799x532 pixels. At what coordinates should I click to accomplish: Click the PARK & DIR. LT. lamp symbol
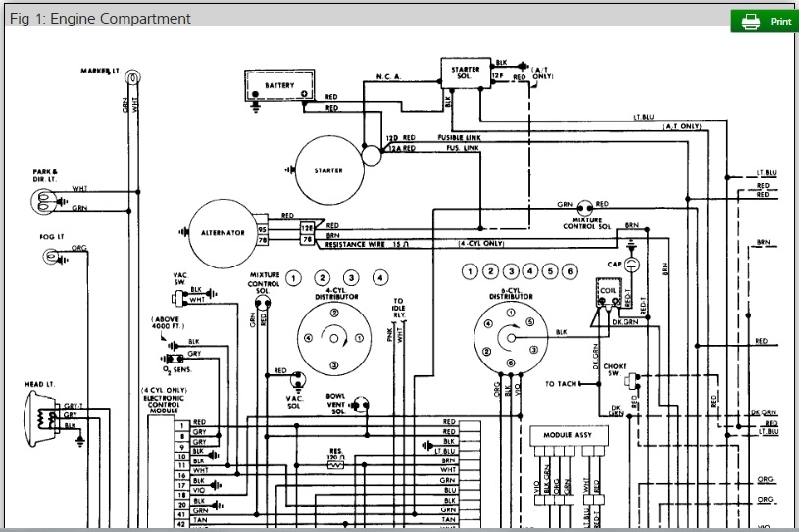(43, 200)
